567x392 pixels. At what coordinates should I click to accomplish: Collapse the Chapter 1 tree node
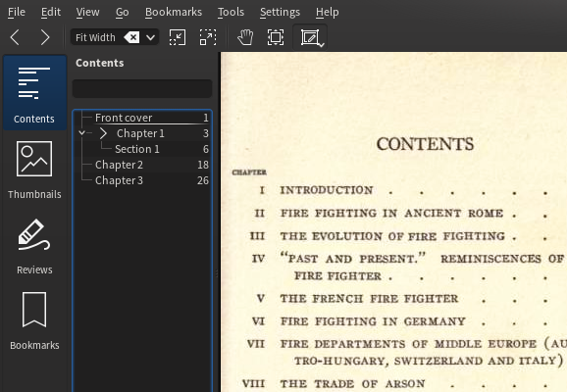(81, 133)
